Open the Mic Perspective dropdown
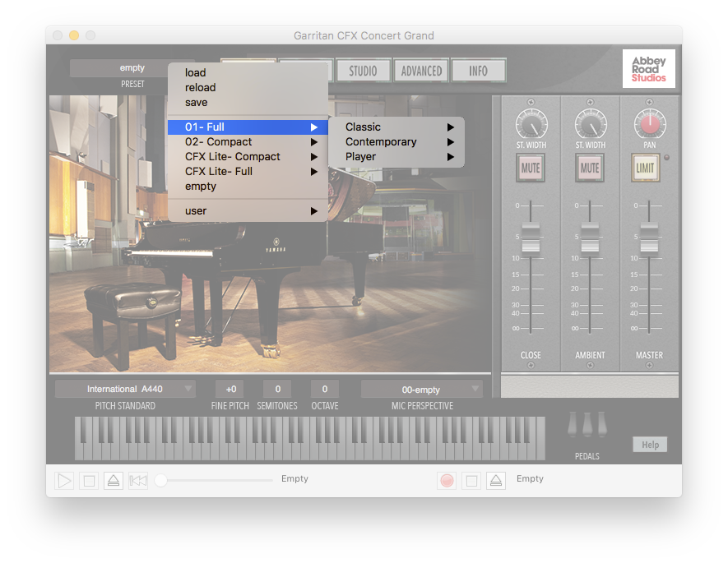Image resolution: width=728 pixels, height=563 pixels. [x=421, y=389]
